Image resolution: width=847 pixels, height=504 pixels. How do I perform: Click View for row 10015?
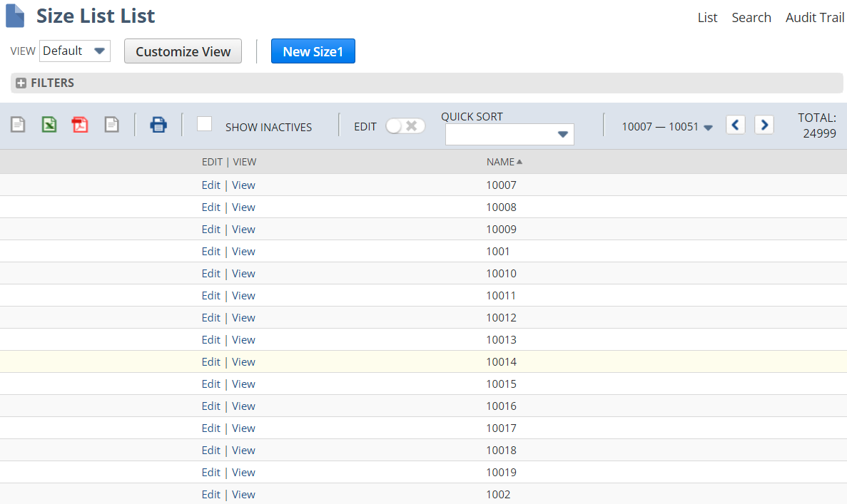coord(243,384)
